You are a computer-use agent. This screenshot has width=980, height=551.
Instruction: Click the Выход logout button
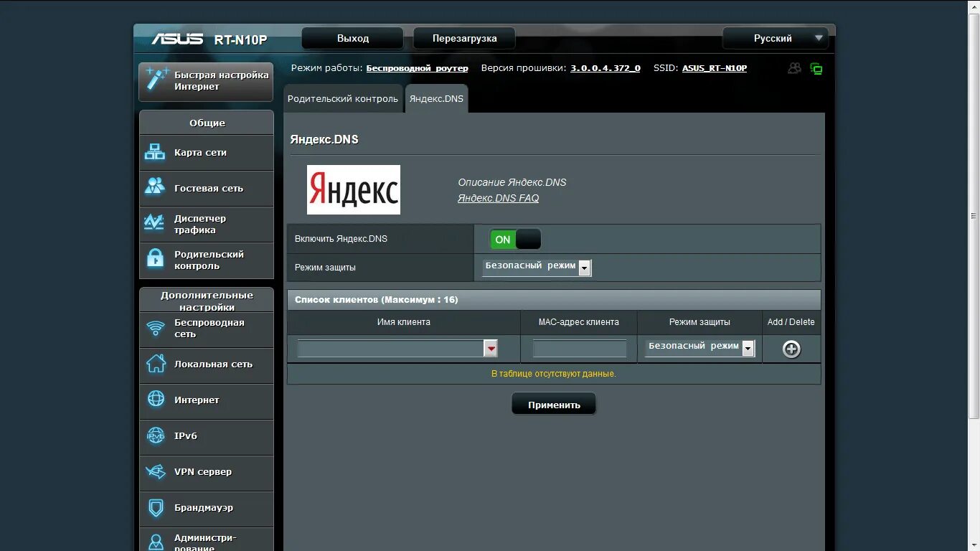(x=353, y=38)
